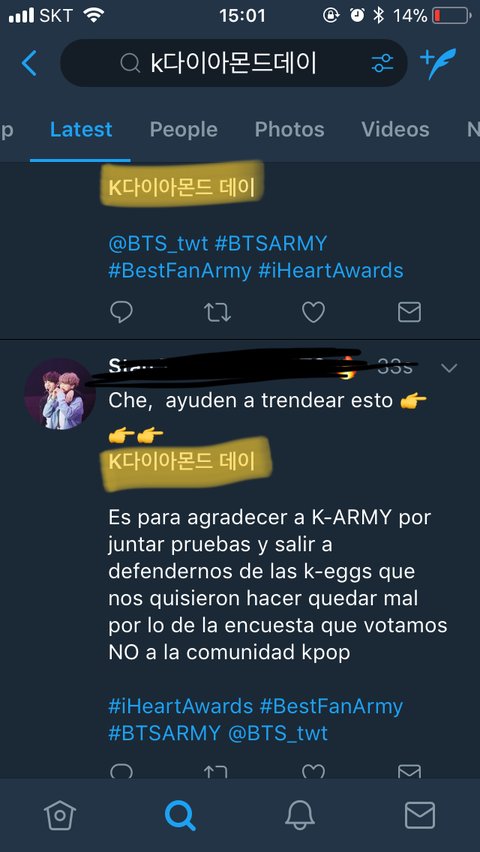480x852 pixels.
Task: Open the #BestFanArmy hashtag in first tweet
Action: (179, 270)
